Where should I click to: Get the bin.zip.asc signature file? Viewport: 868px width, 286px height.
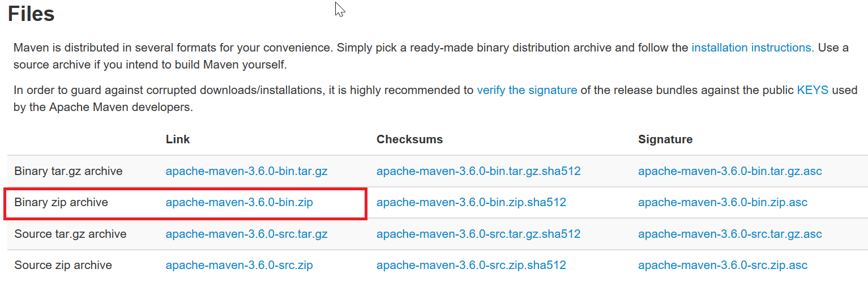pos(722,202)
